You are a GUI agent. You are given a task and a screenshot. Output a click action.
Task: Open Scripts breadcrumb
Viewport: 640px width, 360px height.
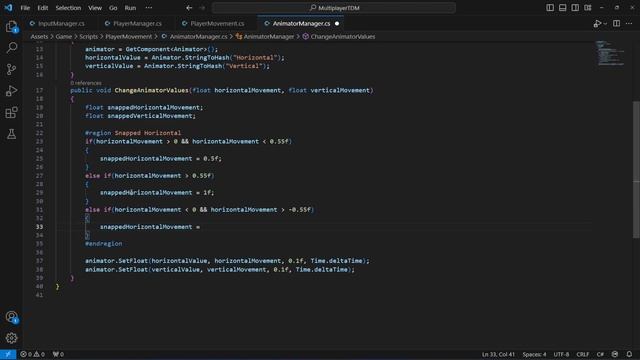pyautogui.click(x=89, y=36)
